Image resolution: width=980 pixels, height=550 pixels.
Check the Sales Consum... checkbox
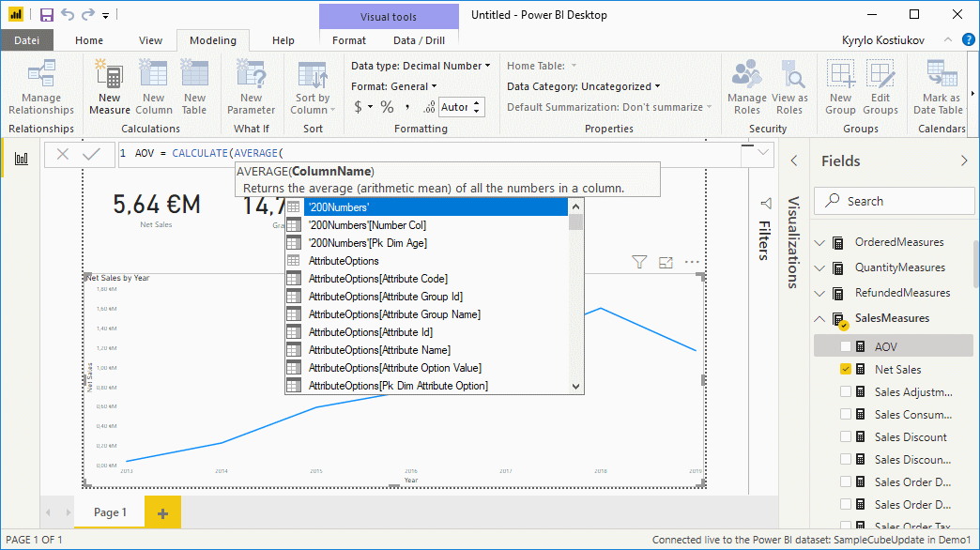click(x=846, y=414)
